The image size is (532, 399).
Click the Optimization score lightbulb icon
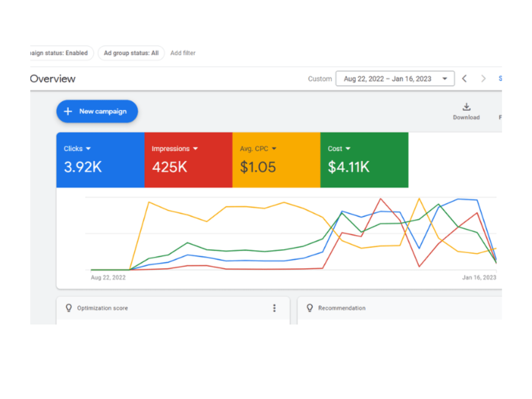(x=69, y=307)
